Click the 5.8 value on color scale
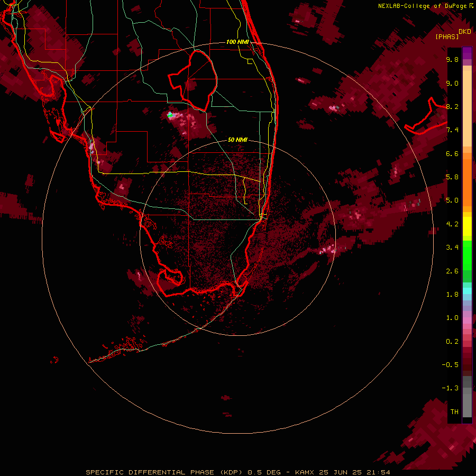476x476 pixels. (452, 177)
